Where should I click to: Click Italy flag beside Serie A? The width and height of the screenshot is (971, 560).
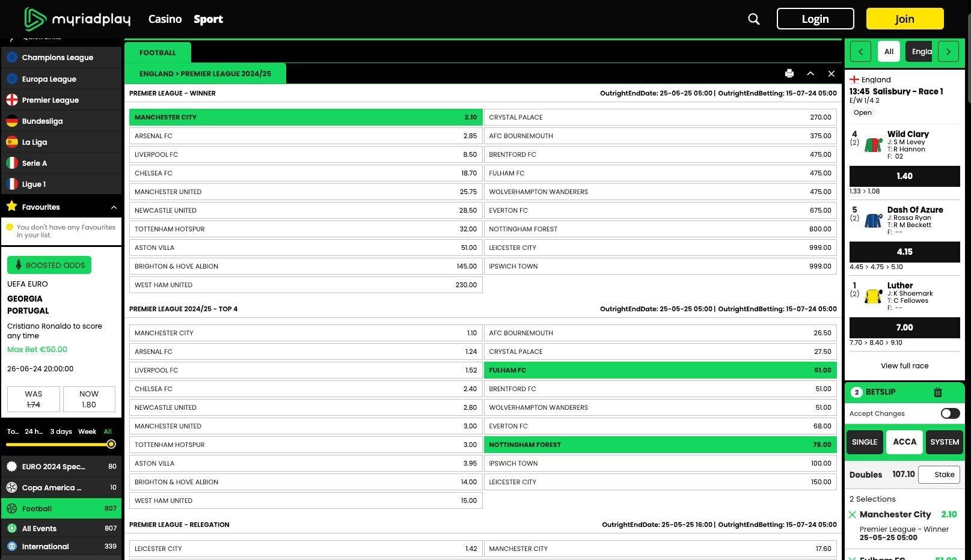pyautogui.click(x=11, y=163)
